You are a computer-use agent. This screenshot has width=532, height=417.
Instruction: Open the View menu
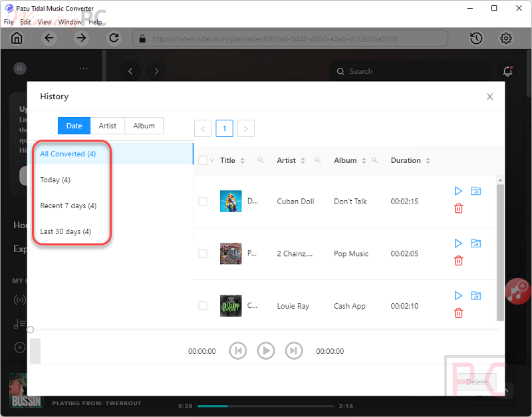[45, 22]
